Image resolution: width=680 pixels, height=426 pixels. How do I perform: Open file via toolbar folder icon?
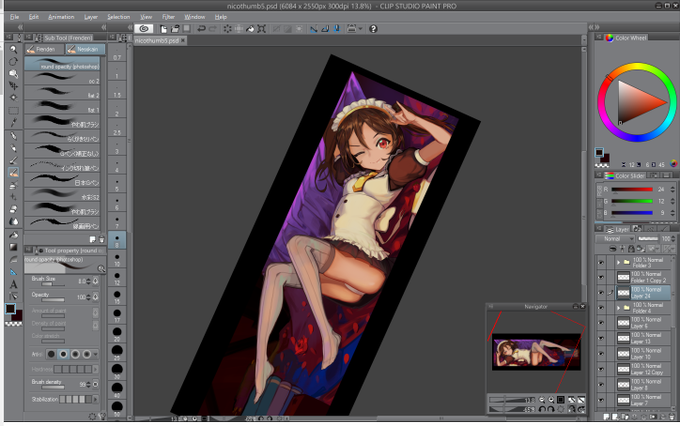click(175, 29)
